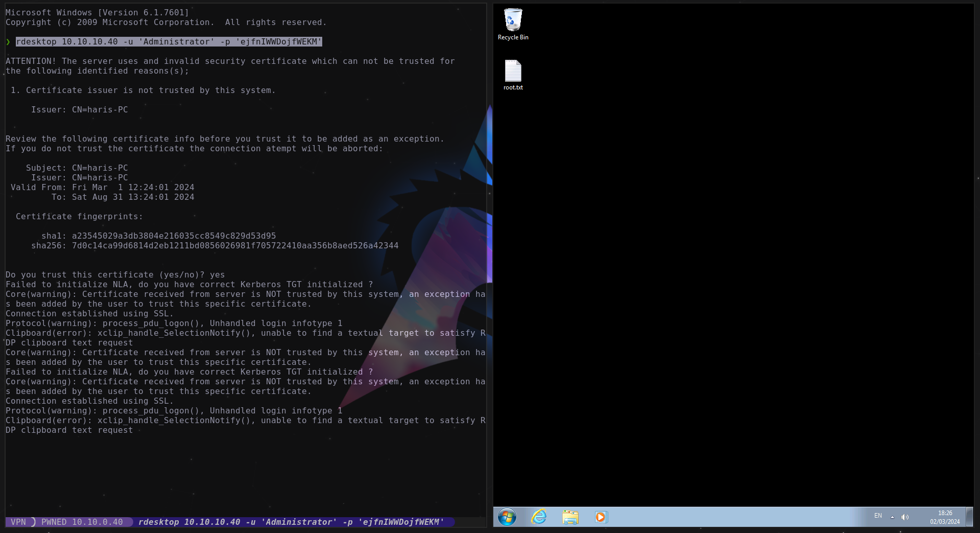This screenshot has height=533, width=980.
Task: Click the sha256 fingerprint value
Action: point(235,245)
